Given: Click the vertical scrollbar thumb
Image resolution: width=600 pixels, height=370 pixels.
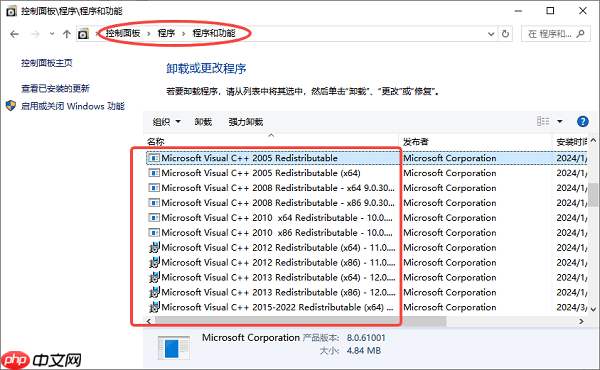Looking at the screenshot, I should pos(593,194).
